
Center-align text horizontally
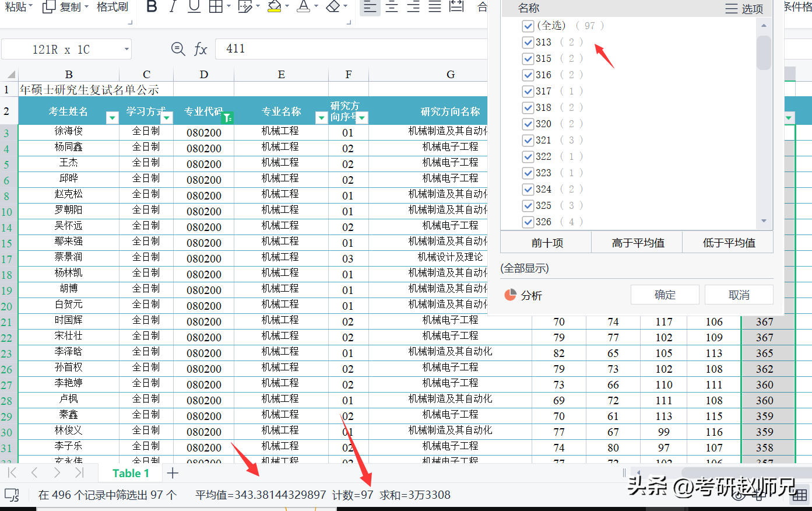pyautogui.click(x=392, y=6)
